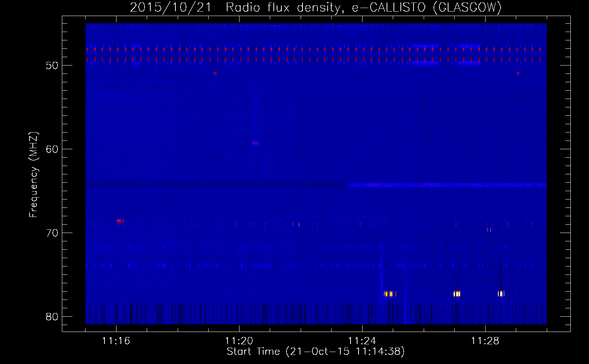Click the red spot near 11:29 at 51 MHz

click(x=518, y=73)
